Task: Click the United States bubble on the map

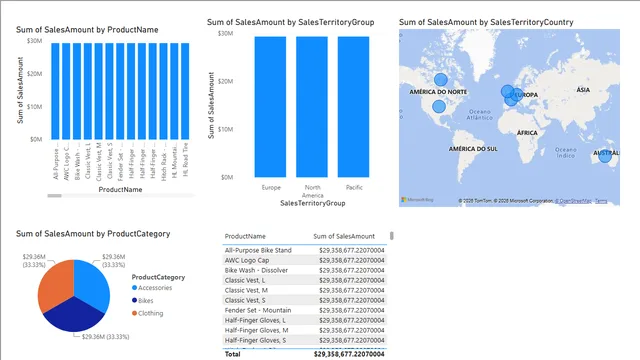Action: pos(439,107)
